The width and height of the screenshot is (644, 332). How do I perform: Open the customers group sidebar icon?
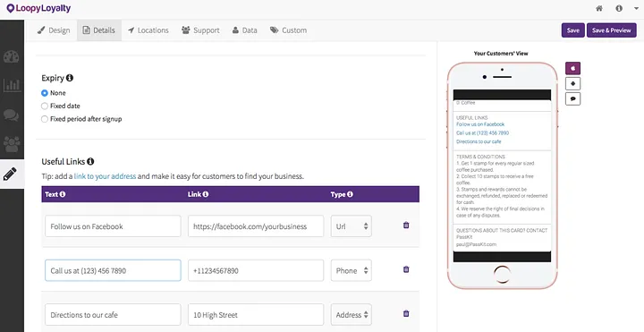click(11, 144)
